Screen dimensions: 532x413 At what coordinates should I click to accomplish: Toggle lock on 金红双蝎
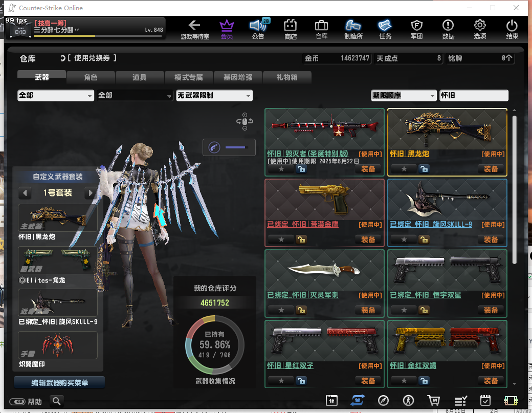point(424,380)
